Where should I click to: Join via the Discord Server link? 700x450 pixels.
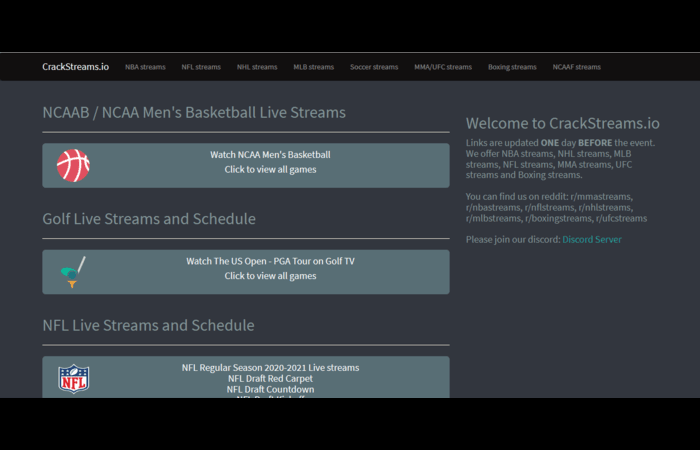(x=592, y=240)
